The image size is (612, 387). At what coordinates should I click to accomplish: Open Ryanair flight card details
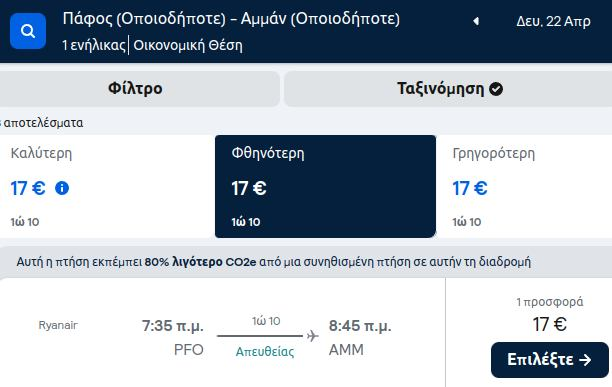click(222, 332)
